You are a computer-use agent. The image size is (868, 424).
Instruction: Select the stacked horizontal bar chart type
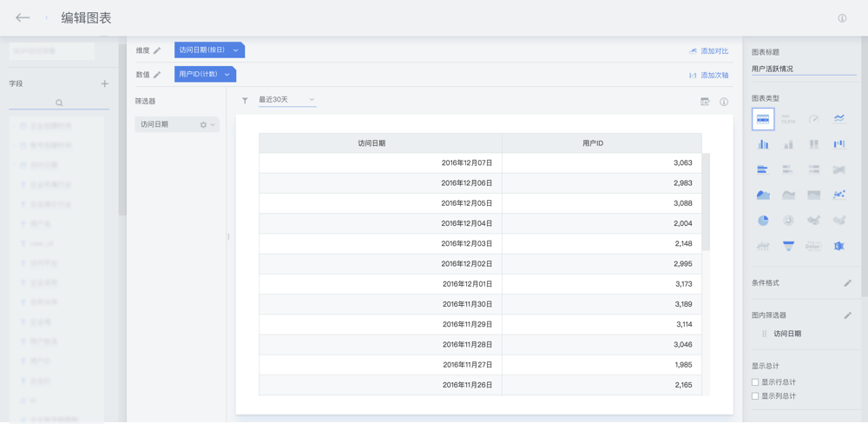[788, 169]
